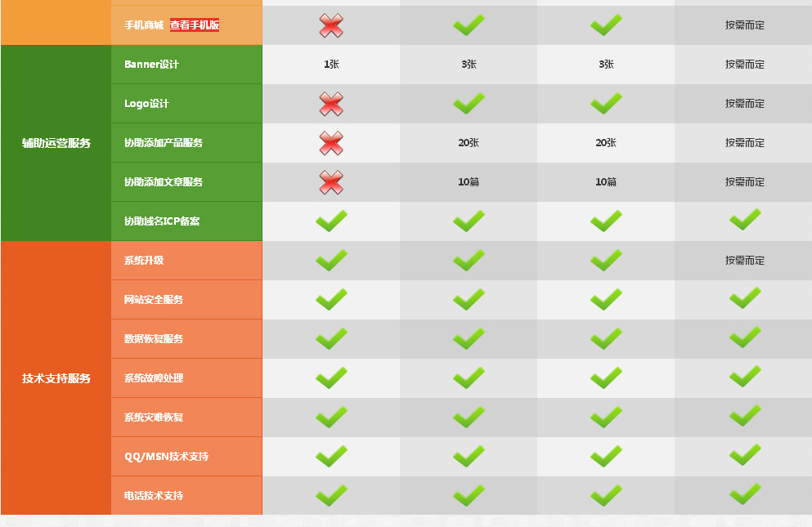Click first 20张 cell in 协助添加产品服务 row
812x527 pixels.
coord(469,142)
